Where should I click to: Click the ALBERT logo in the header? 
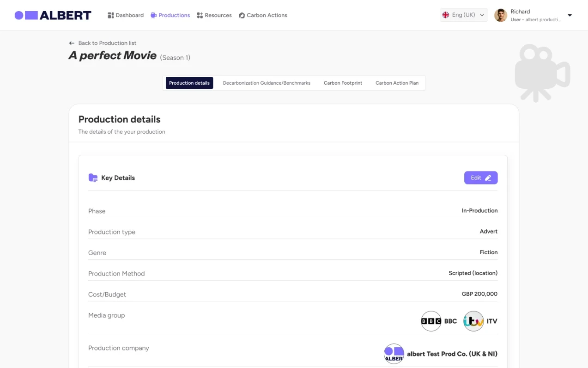pyautogui.click(x=53, y=15)
